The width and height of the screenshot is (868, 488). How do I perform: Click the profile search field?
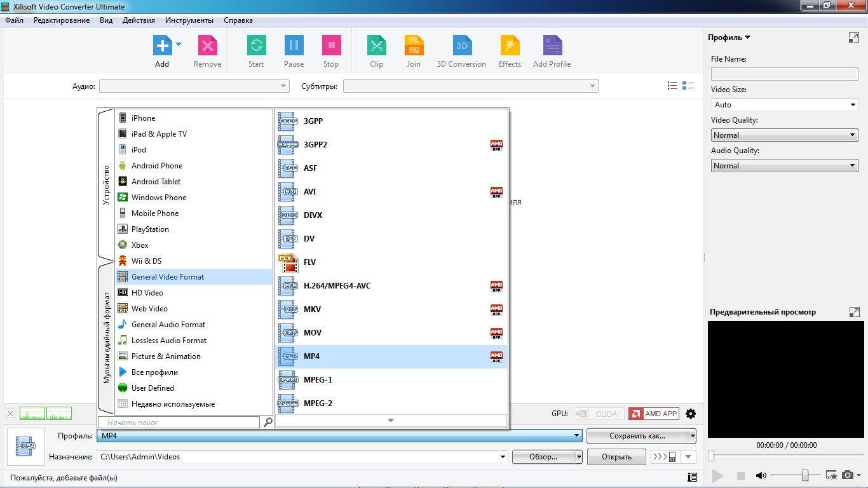[179, 422]
